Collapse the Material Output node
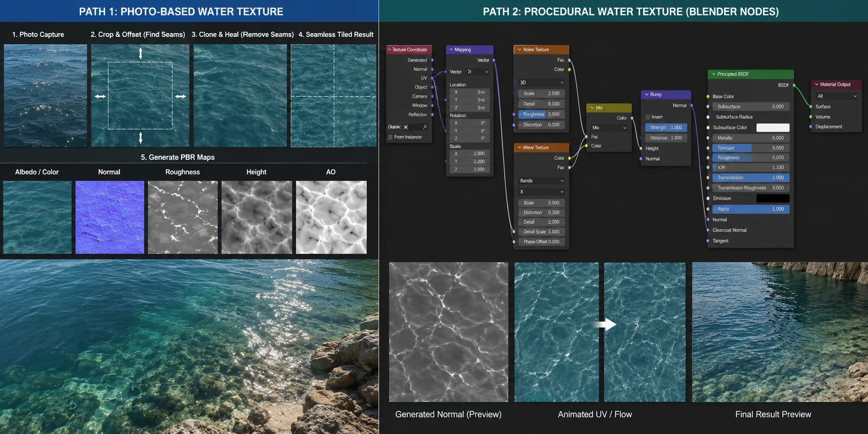Screen dimensions: 868x434 coord(817,84)
